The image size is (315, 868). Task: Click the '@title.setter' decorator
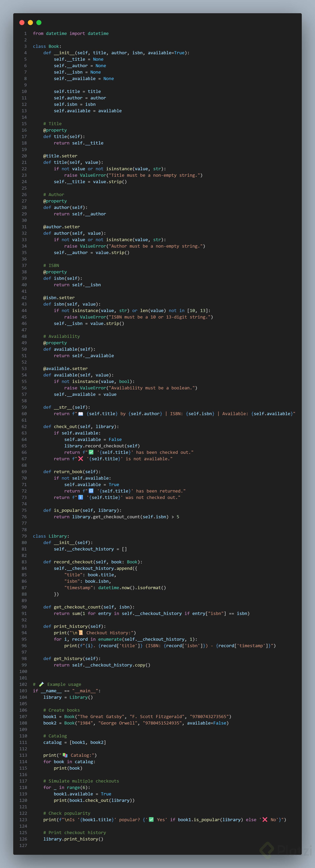tap(60, 156)
